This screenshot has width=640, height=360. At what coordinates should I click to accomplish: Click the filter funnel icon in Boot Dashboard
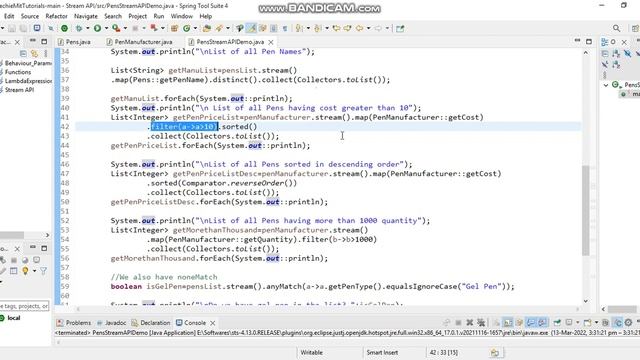point(43,271)
